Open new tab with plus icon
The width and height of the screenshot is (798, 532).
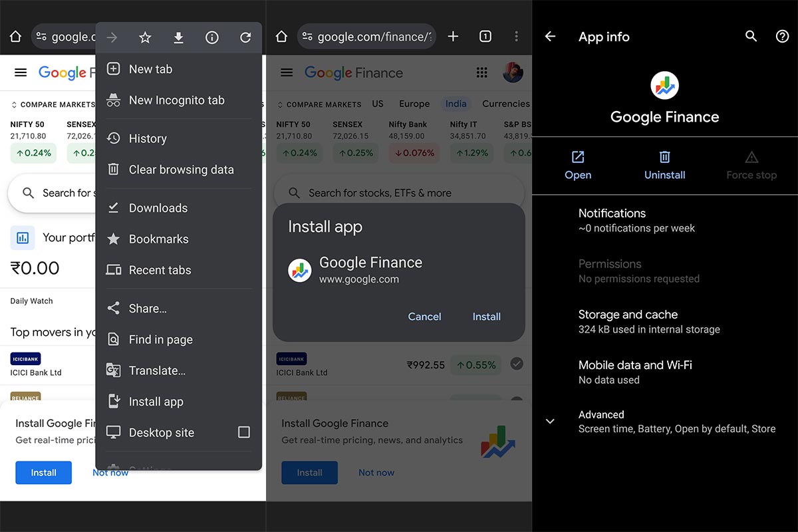(454, 37)
